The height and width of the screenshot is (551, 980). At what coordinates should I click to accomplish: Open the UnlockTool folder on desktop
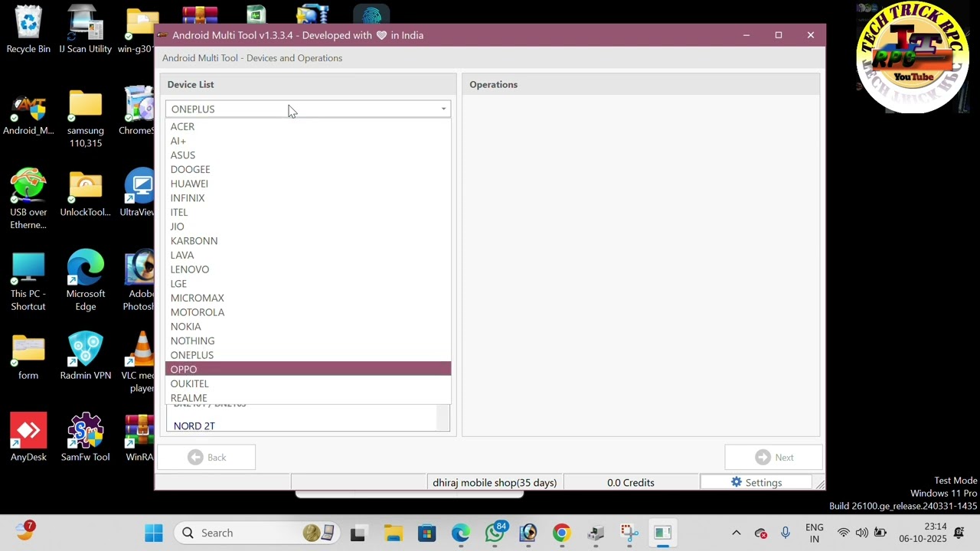click(x=85, y=194)
